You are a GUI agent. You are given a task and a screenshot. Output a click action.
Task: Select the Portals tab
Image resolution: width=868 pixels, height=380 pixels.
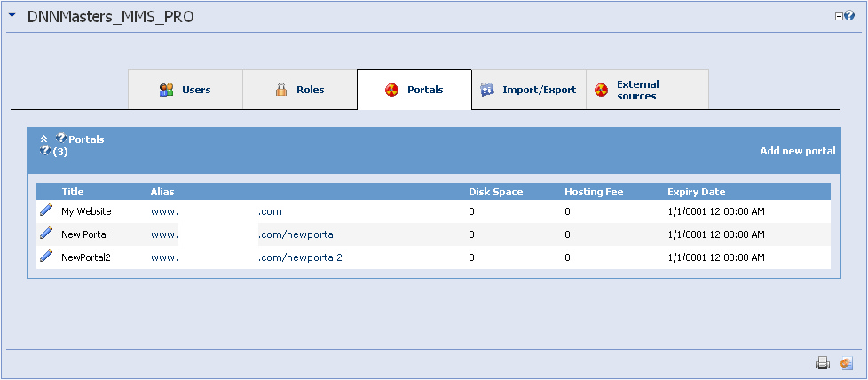[414, 90]
